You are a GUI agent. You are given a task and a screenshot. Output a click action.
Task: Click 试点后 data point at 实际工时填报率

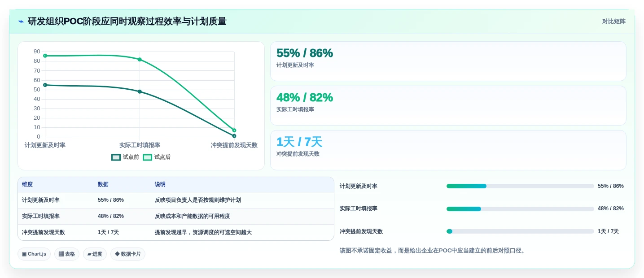(140, 59)
